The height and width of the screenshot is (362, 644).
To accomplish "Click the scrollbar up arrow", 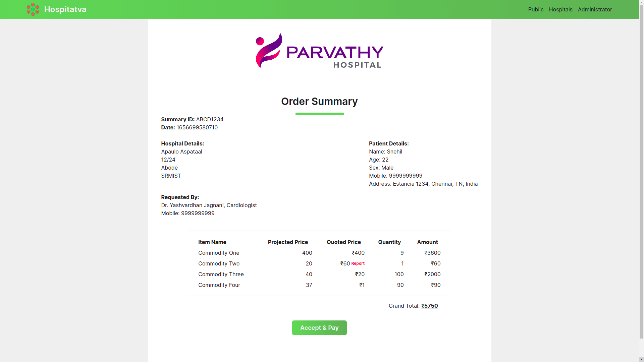I will pyautogui.click(x=641, y=3).
